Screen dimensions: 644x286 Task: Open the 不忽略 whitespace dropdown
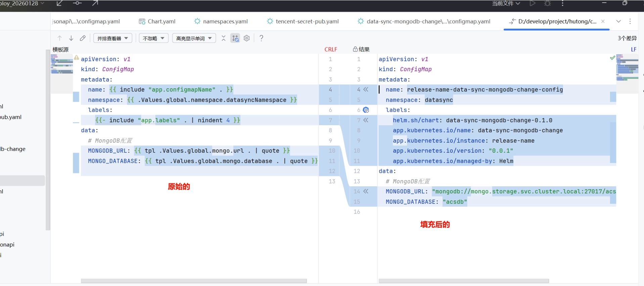[154, 38]
